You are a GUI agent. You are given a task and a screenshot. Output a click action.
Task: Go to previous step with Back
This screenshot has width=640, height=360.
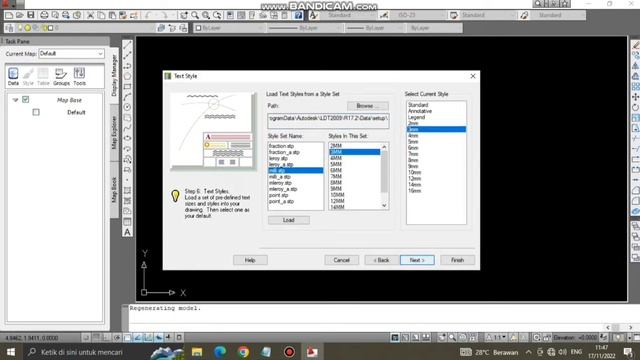pyautogui.click(x=381, y=260)
